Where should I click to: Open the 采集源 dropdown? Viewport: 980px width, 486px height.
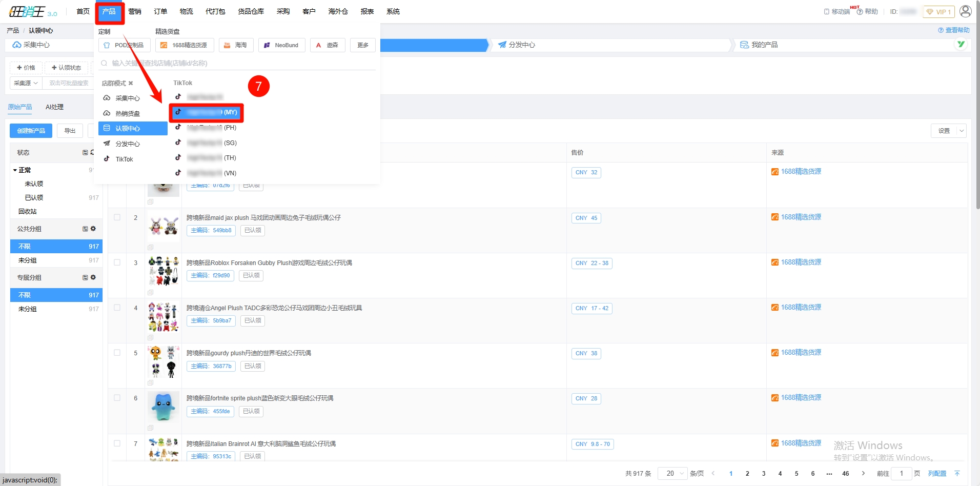click(26, 83)
